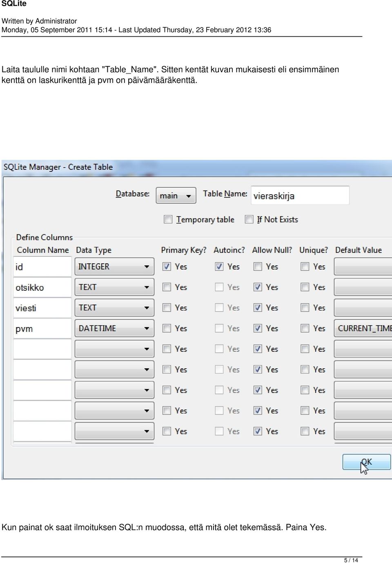Click the 'Written by Administrator' text
392x563 pixels.
(x=39, y=21)
